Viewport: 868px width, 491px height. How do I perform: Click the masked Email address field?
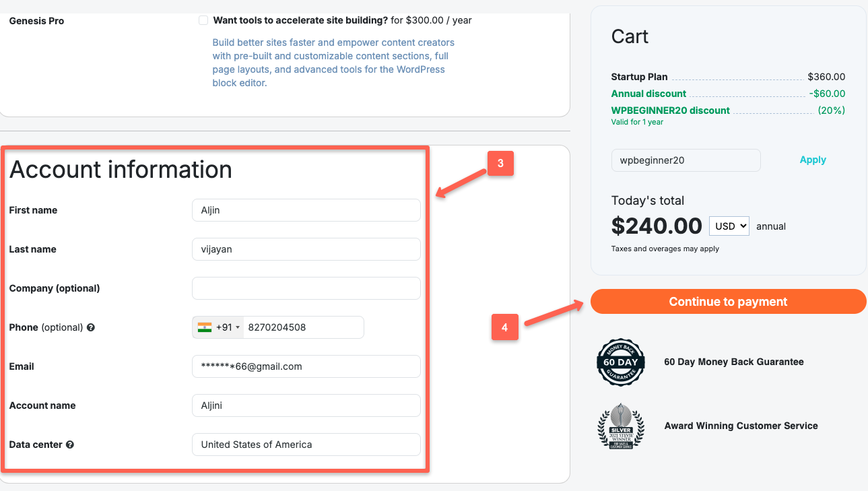306,366
